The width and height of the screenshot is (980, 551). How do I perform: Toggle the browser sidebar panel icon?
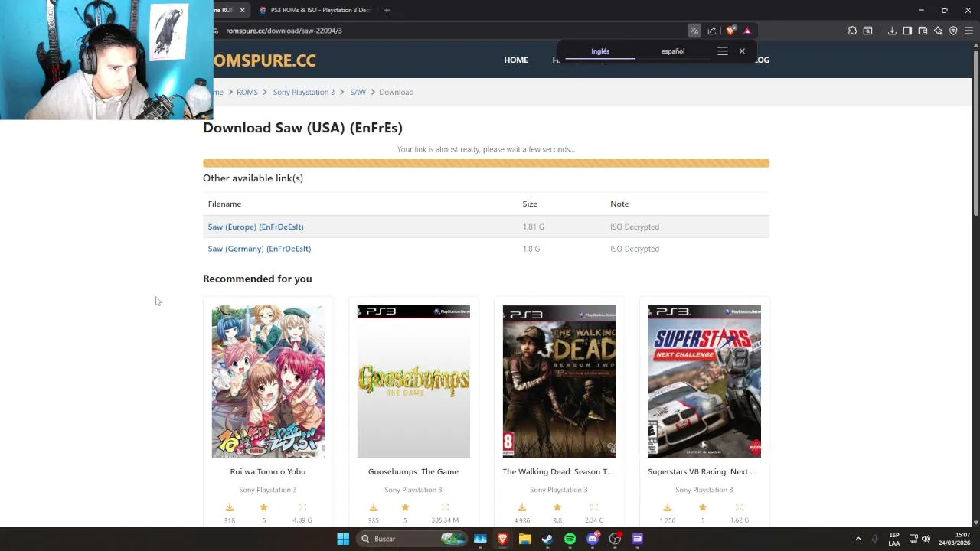pyautogui.click(x=907, y=31)
